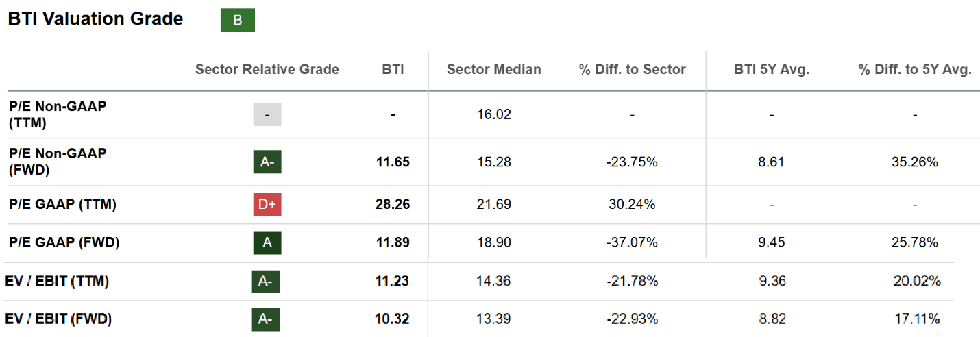The image size is (980, 337).
Task: Click the red D+ grade badge
Action: (x=267, y=204)
